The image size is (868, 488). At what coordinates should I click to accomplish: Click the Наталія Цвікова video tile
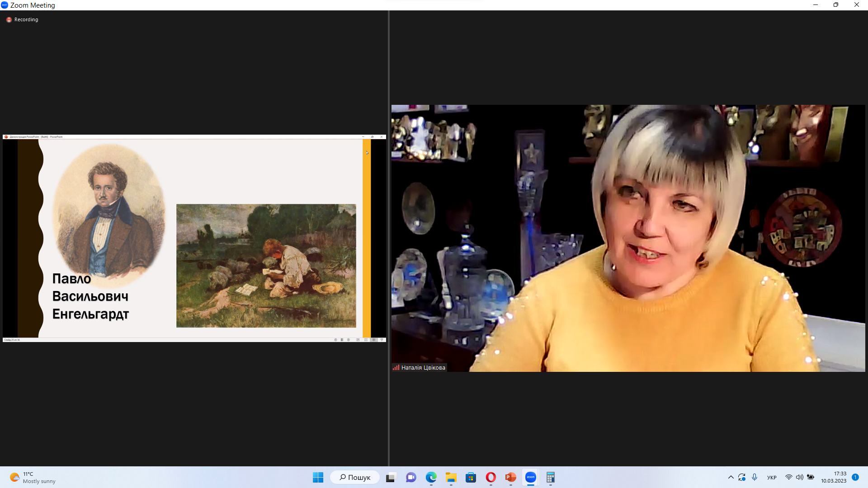tap(628, 238)
